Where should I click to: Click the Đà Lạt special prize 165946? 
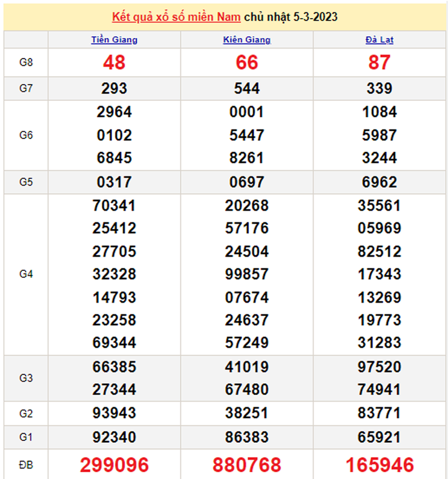[x=379, y=465]
